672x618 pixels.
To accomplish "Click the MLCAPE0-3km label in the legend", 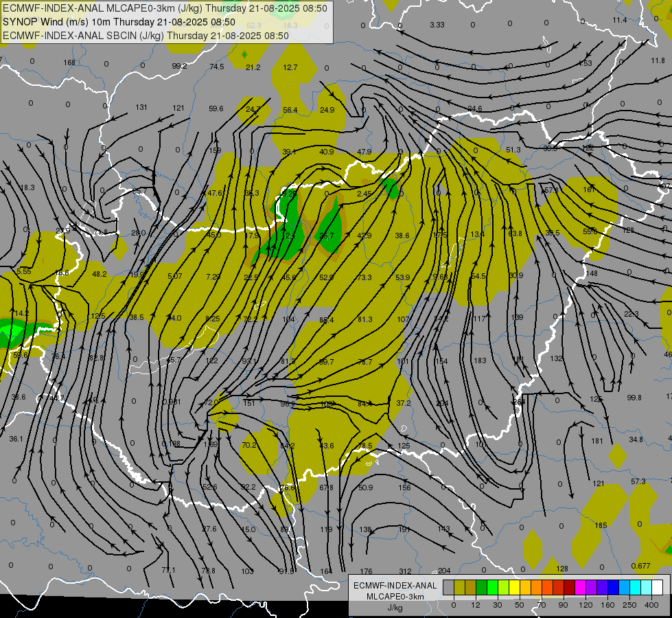I will coord(395,597).
